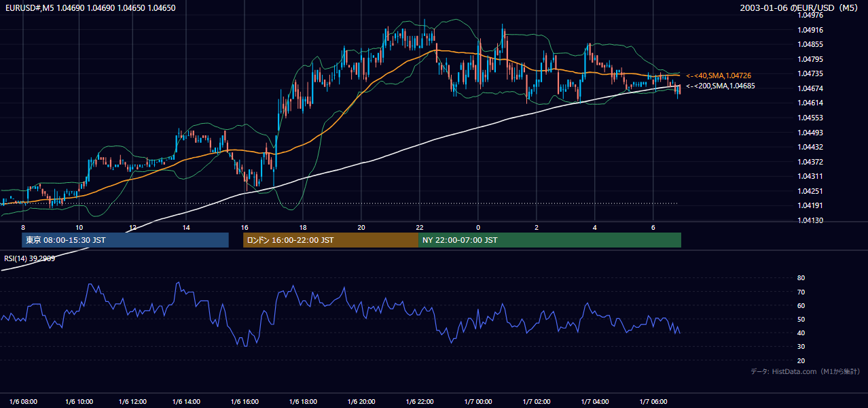
Task: Select the Tokyo 08:00-15:30 JST session bar
Action: tap(126, 240)
